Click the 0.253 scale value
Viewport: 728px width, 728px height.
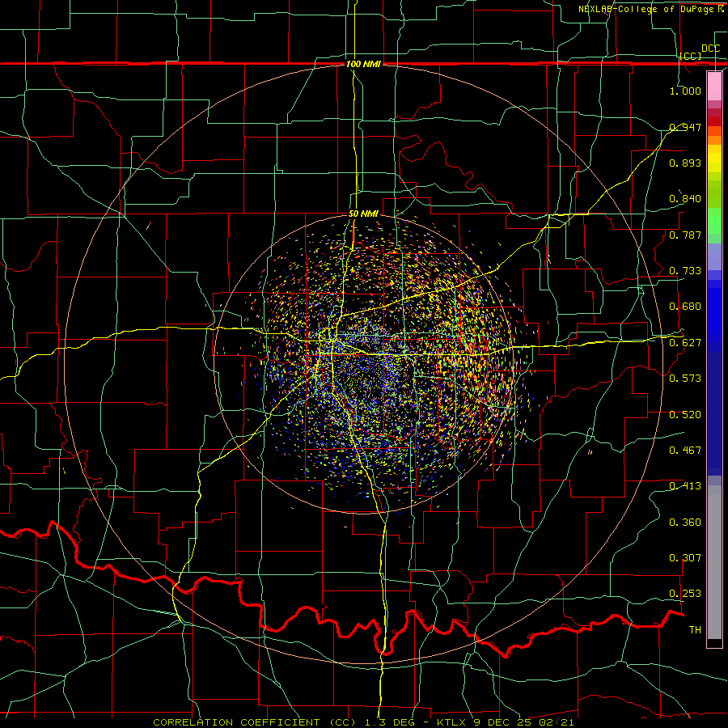[x=685, y=594]
